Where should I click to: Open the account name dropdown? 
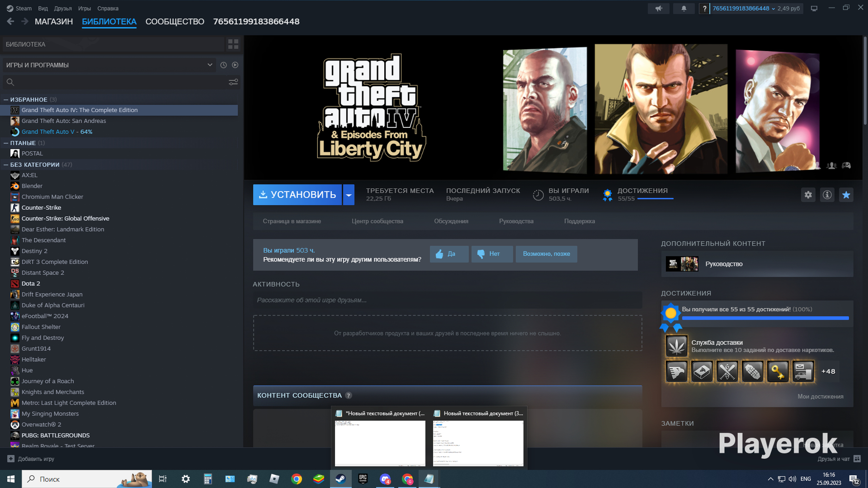point(744,8)
